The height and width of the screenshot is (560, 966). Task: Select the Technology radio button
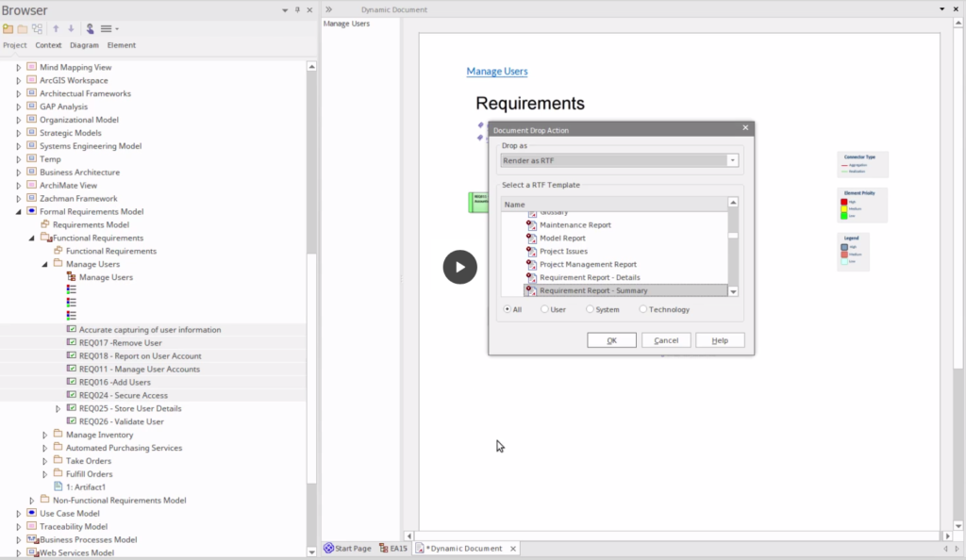[x=643, y=309]
